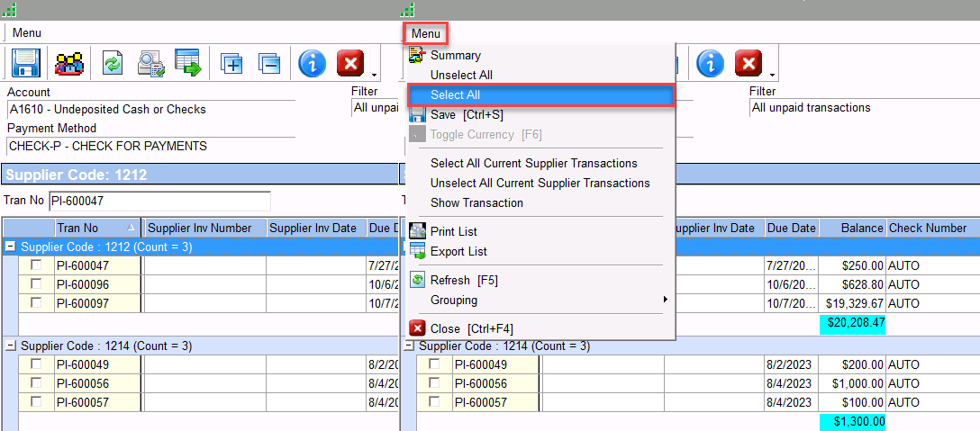Collapse the Supplier Code 1214 group in left grid
Screen dimensions: 980x431
(x=11, y=346)
